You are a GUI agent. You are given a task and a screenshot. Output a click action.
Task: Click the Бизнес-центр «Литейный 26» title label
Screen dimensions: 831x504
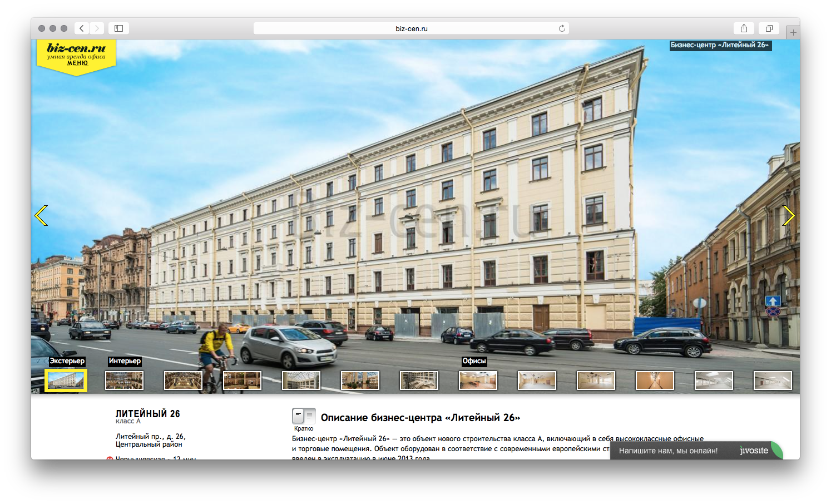(x=720, y=45)
